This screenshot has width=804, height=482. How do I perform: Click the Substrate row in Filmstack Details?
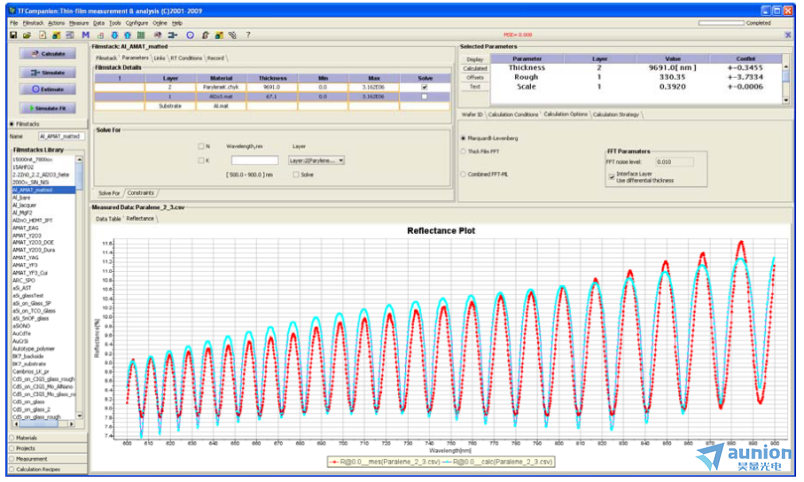coord(272,106)
